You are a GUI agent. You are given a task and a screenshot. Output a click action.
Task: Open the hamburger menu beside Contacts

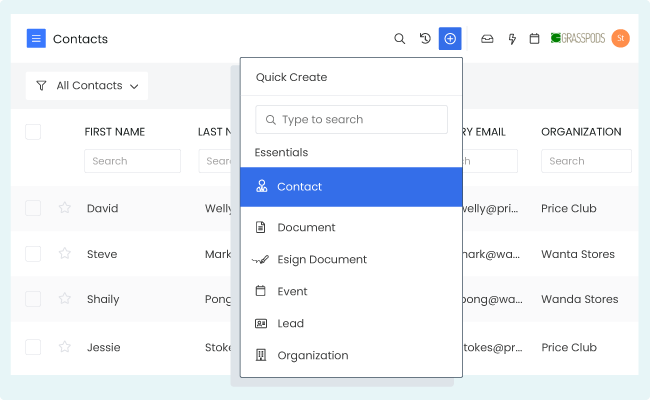tap(36, 39)
